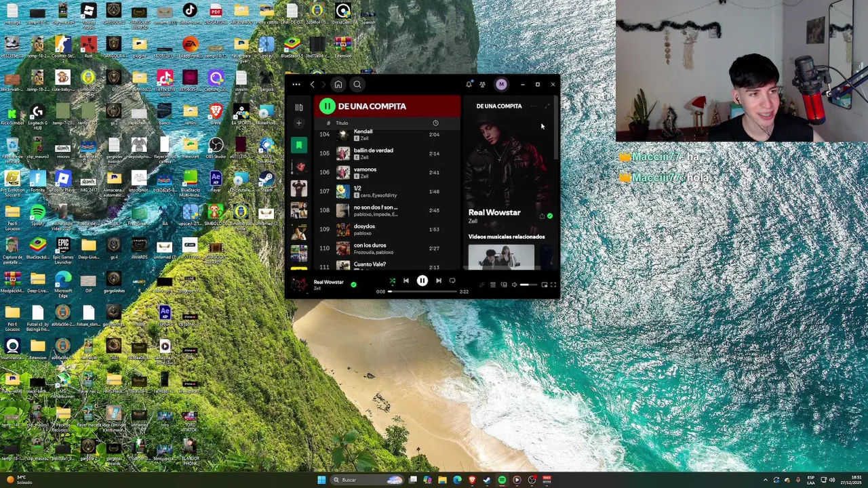
Task: Open Connect to a device
Action: tap(503, 285)
